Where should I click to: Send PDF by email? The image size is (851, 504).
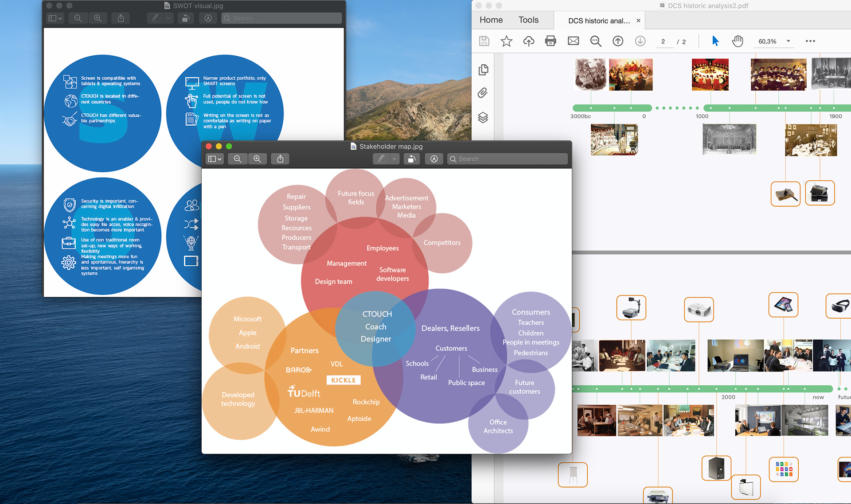coord(573,41)
